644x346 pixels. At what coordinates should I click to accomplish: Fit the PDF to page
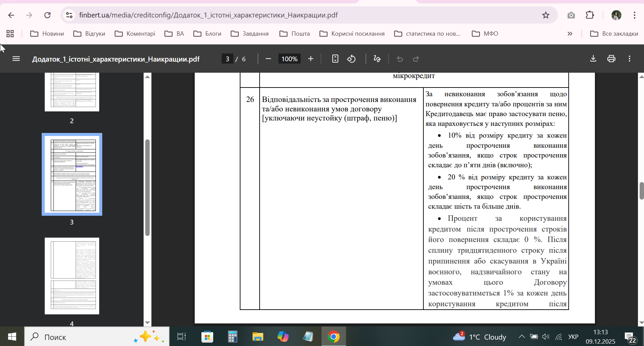pos(335,59)
